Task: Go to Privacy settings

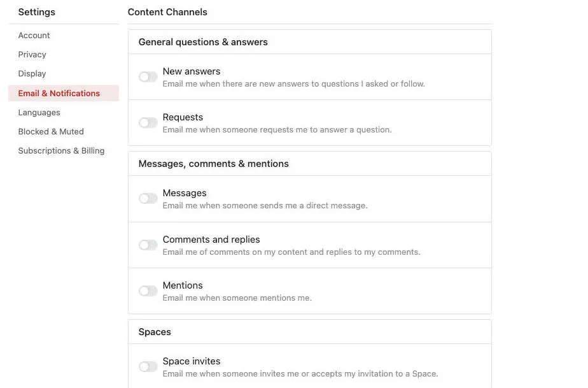Action: [32, 55]
